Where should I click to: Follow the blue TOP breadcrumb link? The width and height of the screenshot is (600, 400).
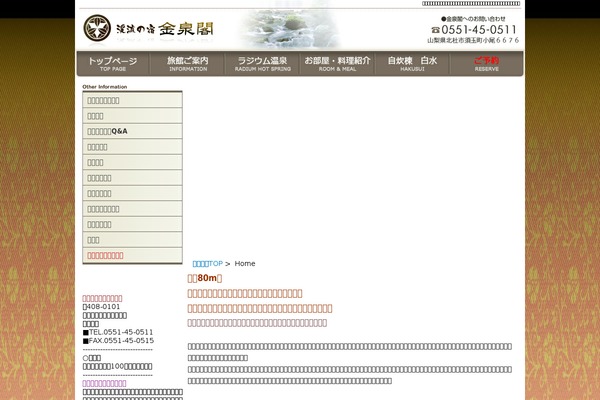pyautogui.click(x=208, y=264)
